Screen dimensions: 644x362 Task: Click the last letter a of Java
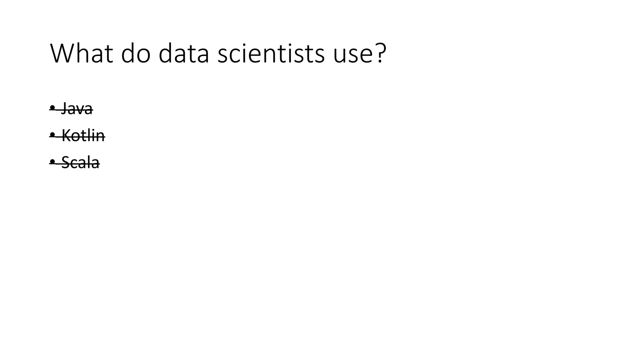(x=88, y=111)
